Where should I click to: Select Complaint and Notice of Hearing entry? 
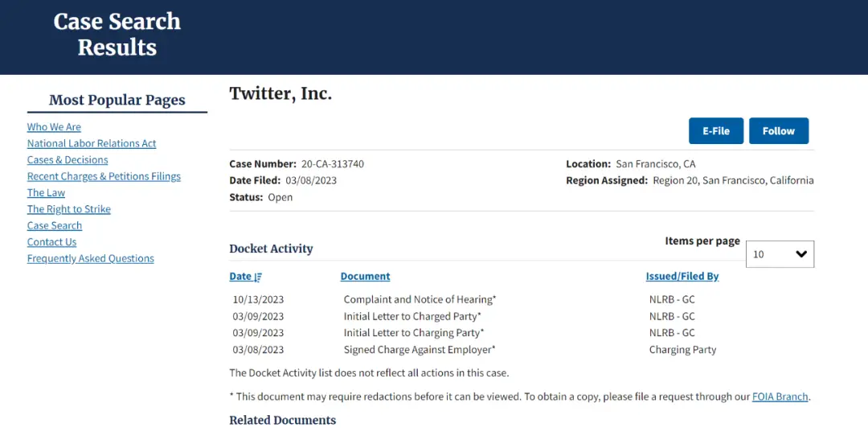coord(420,299)
